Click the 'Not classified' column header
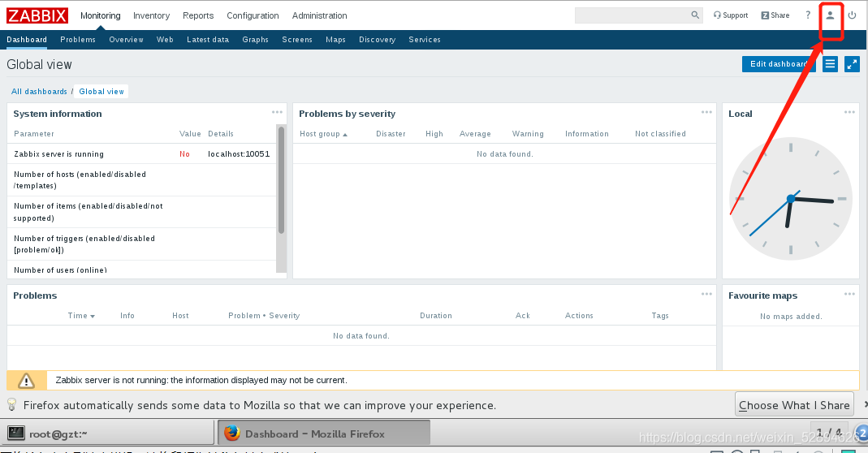The image size is (868, 453). pos(660,134)
